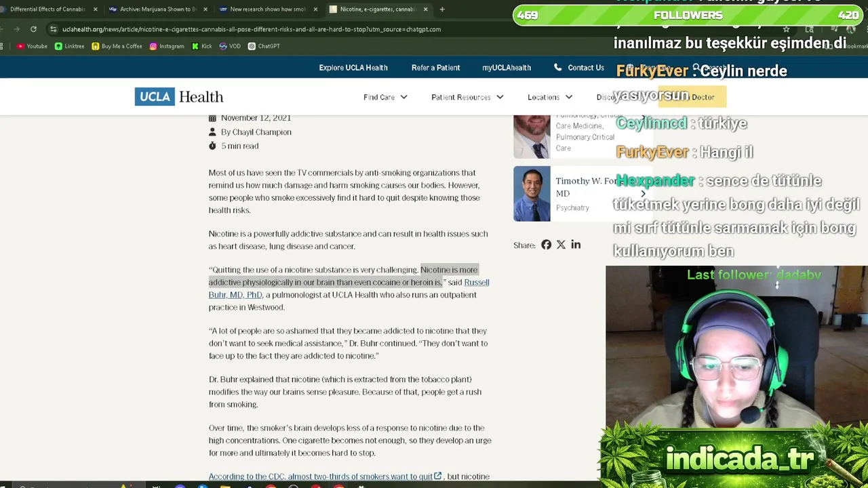Open the CDC two-thirds of smokers link
This screenshot has width=868, height=488.
(x=325, y=476)
